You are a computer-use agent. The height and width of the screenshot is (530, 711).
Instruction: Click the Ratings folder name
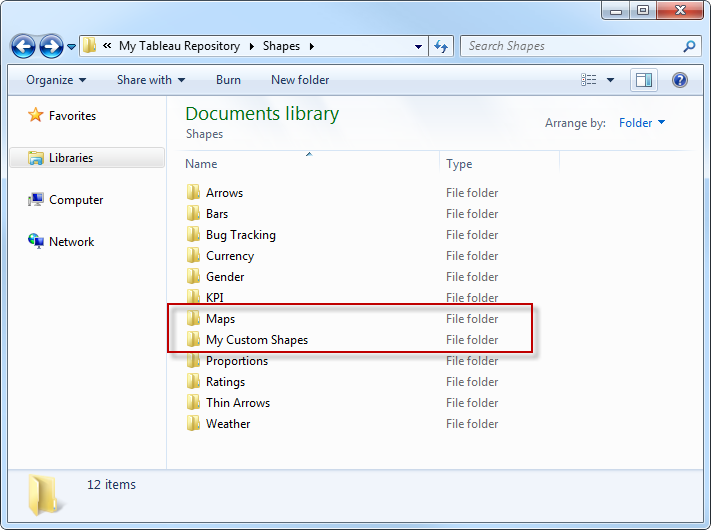(225, 382)
